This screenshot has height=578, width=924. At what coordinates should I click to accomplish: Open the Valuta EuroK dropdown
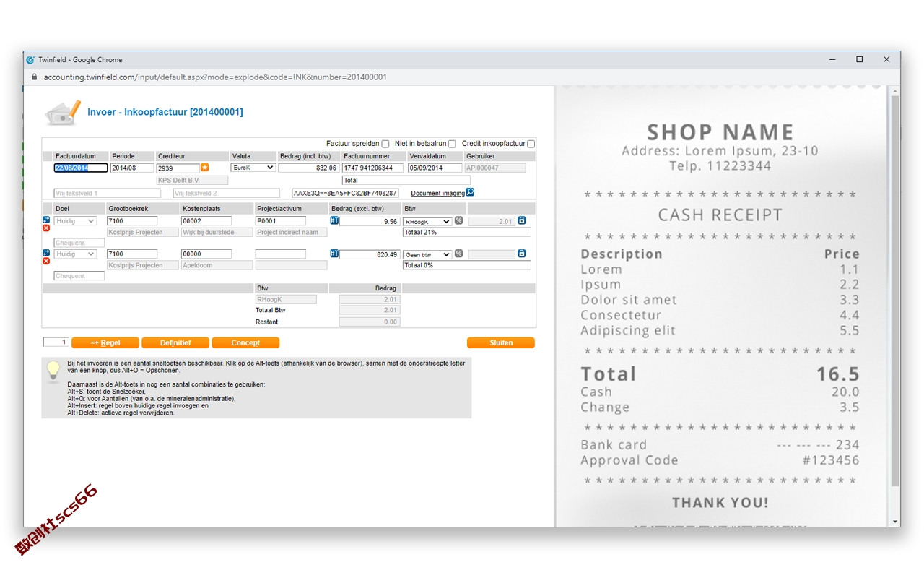pyautogui.click(x=253, y=168)
